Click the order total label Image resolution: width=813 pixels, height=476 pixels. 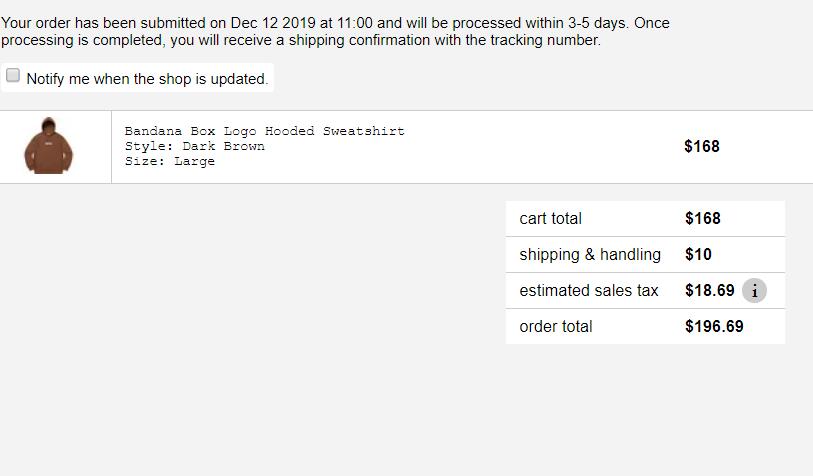555,326
